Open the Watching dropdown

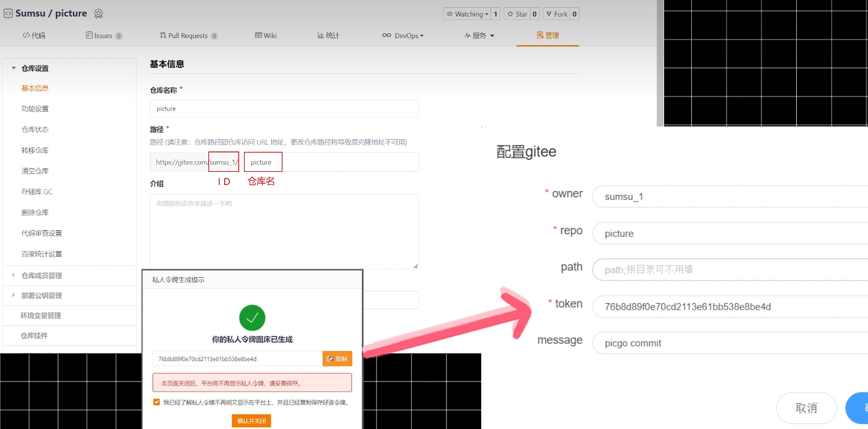point(467,14)
